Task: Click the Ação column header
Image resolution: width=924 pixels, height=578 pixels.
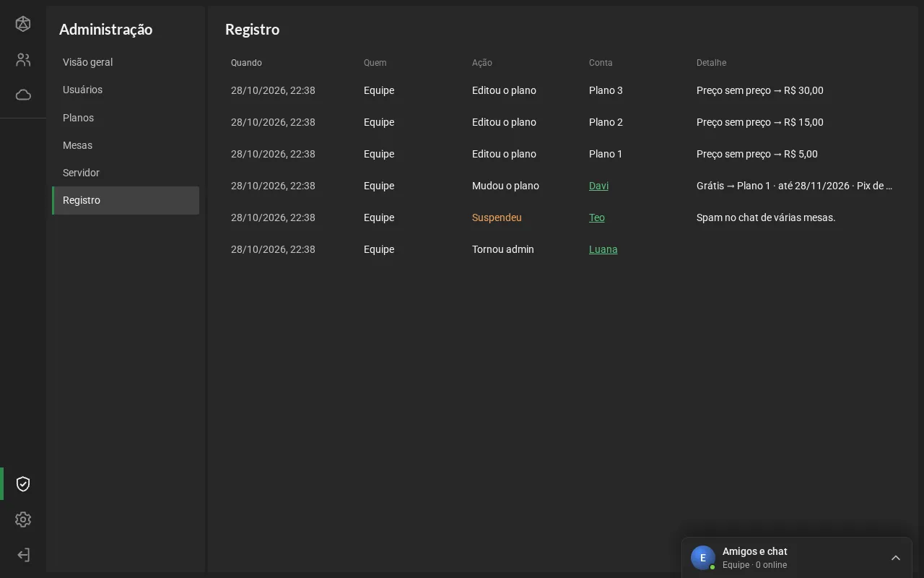Action: click(481, 63)
